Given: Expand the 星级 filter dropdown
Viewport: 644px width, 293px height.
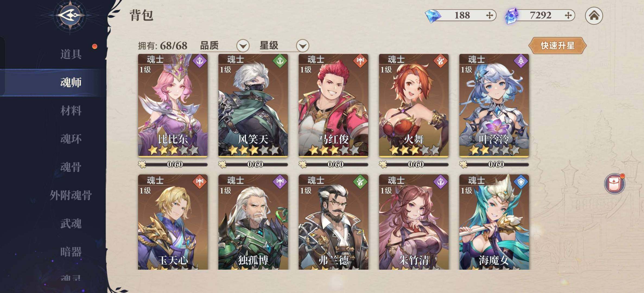Looking at the screenshot, I should click(303, 46).
